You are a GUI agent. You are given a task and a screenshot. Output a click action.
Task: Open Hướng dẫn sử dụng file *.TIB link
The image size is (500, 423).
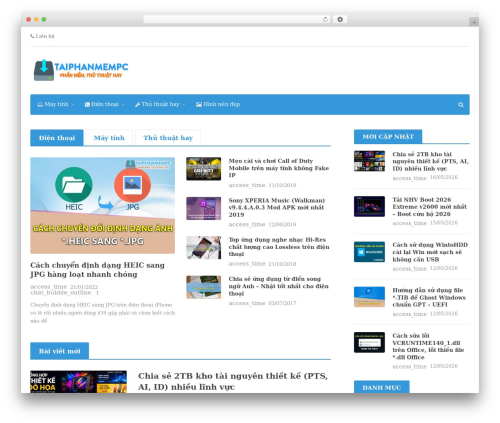click(429, 297)
